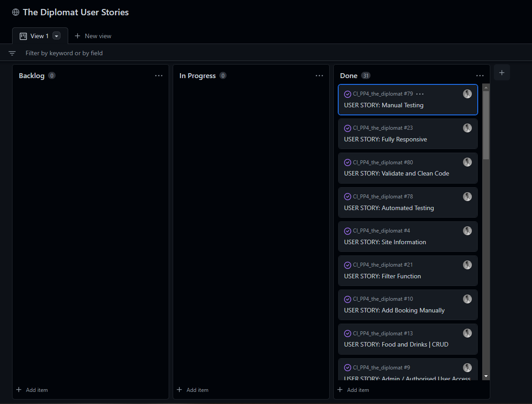Click the closed status icon on issue #13
This screenshot has height=404, width=532.
(x=348, y=334)
